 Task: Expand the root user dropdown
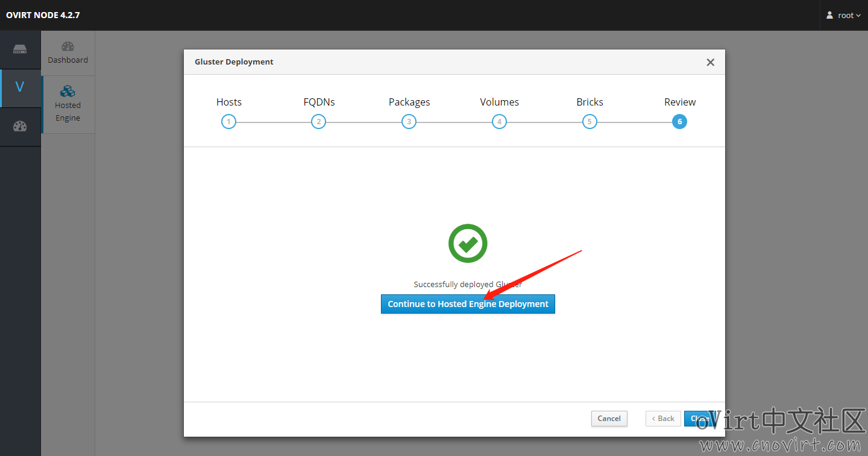coord(844,15)
